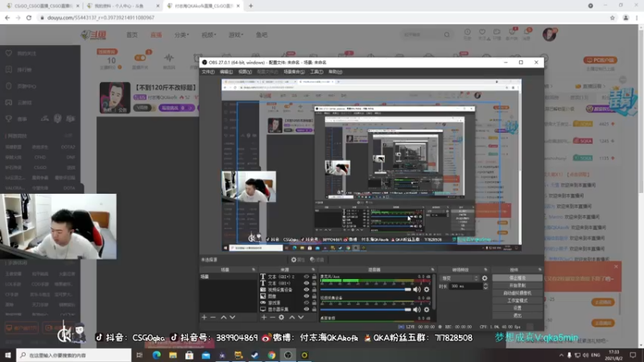Open the Douyu watch history clock icon

tap(468, 32)
